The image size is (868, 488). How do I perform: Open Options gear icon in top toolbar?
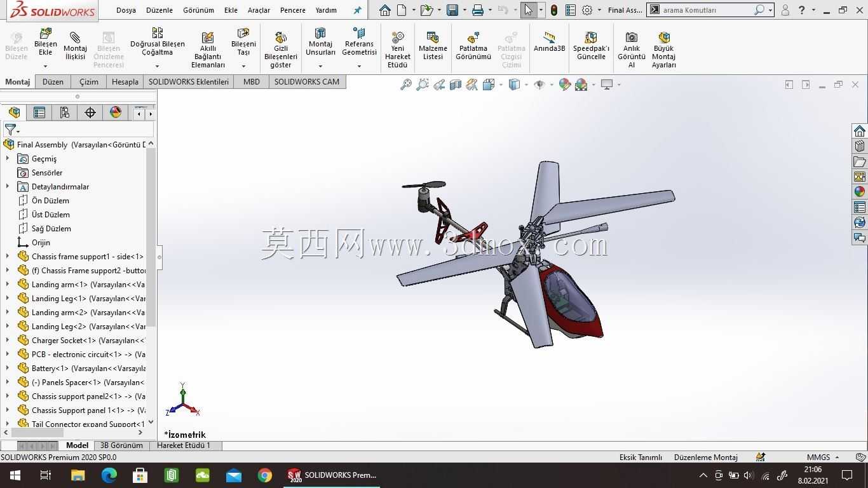(x=587, y=10)
